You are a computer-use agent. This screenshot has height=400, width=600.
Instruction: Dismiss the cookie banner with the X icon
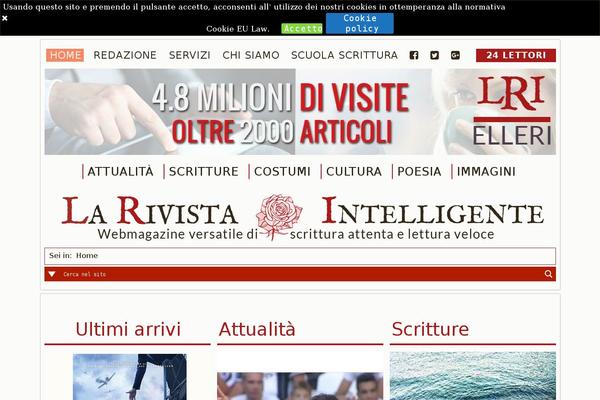[5, 18]
